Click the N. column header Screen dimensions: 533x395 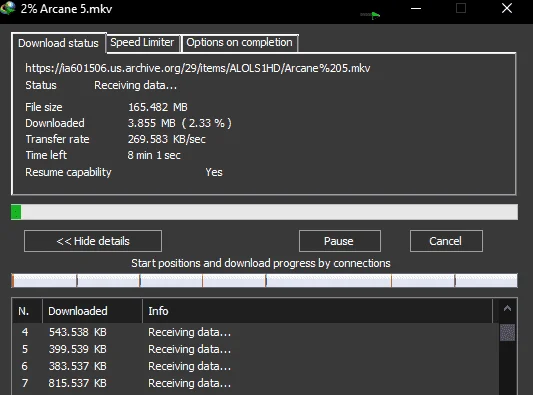click(x=28, y=311)
